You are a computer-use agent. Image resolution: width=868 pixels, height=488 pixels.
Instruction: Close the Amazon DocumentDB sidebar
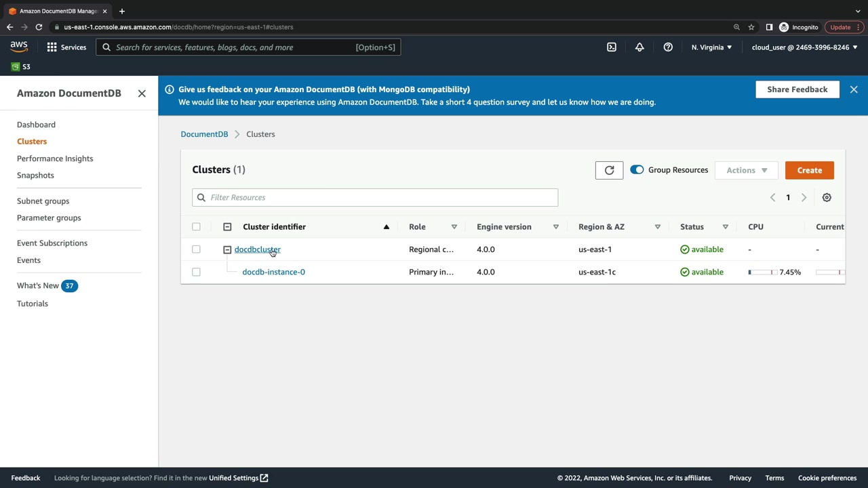point(142,94)
